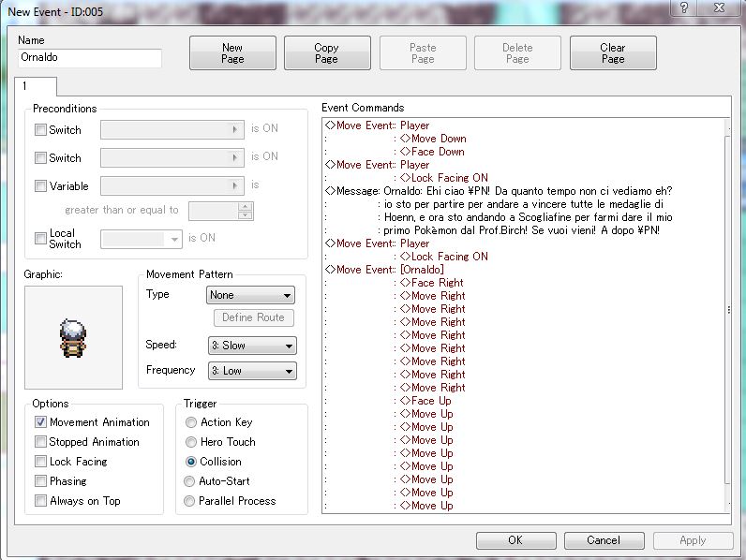The image size is (746, 560).
Task: Enable the Phasing option
Action: coord(40,481)
